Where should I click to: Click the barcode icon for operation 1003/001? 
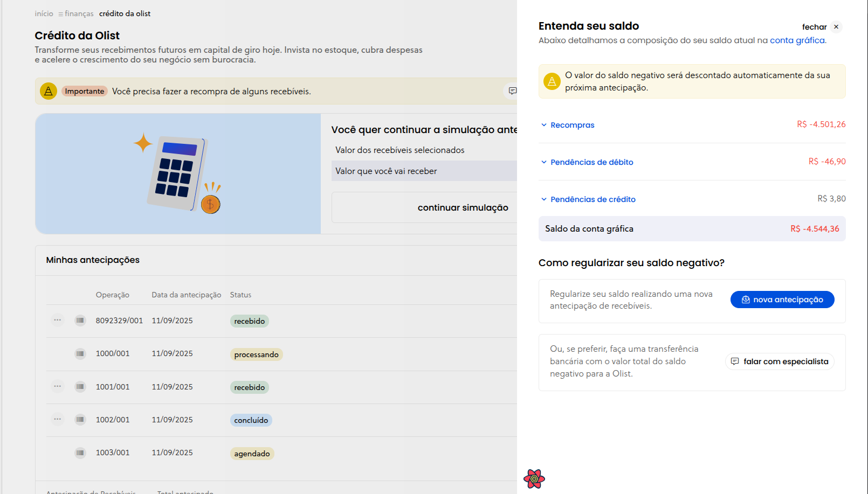point(80,453)
